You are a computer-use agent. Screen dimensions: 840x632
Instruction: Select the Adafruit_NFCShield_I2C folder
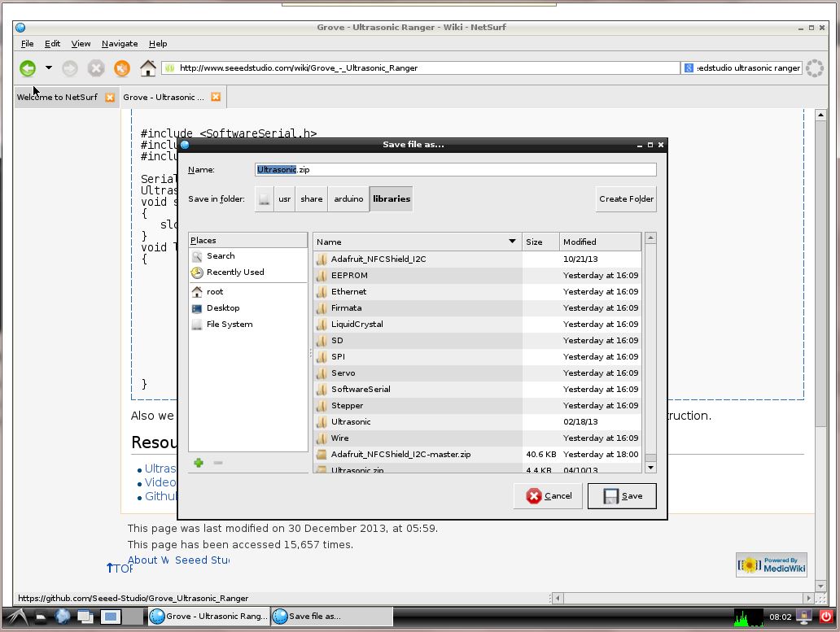pyautogui.click(x=477, y=259)
